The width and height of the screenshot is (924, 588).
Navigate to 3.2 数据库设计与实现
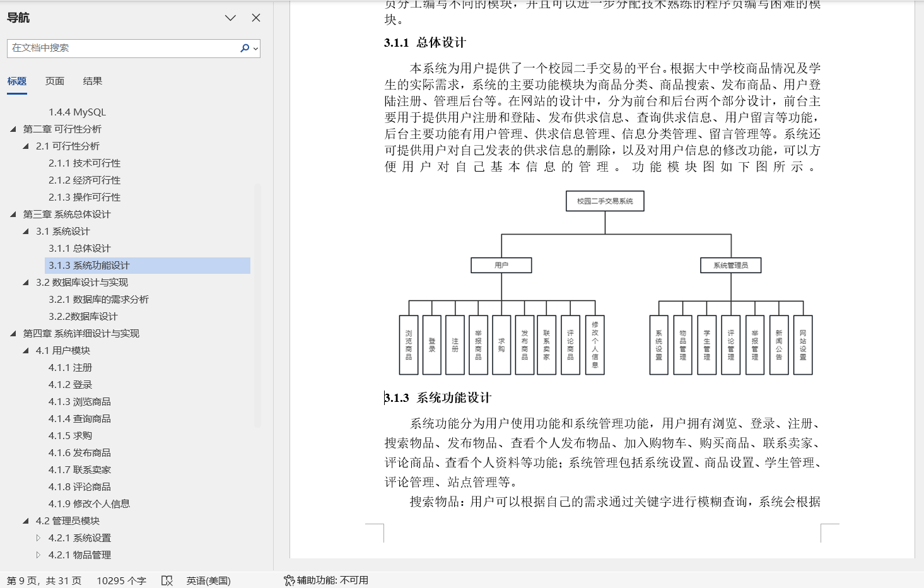point(82,283)
